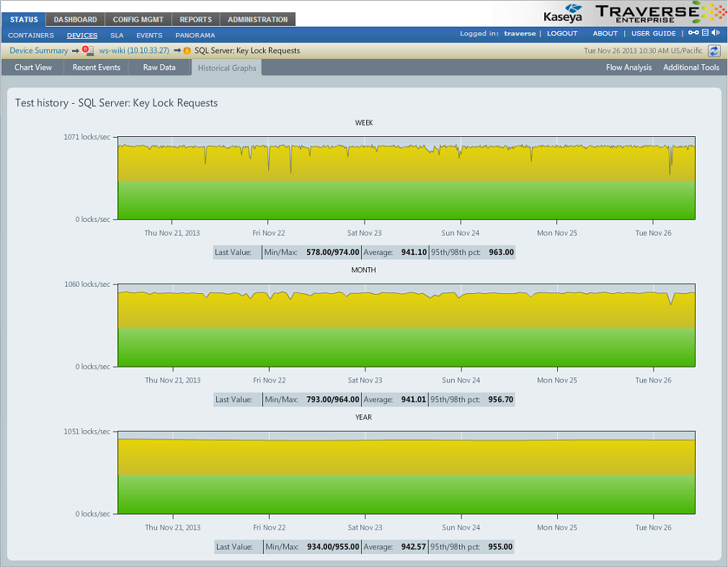Click the refresh page icon

(x=714, y=50)
